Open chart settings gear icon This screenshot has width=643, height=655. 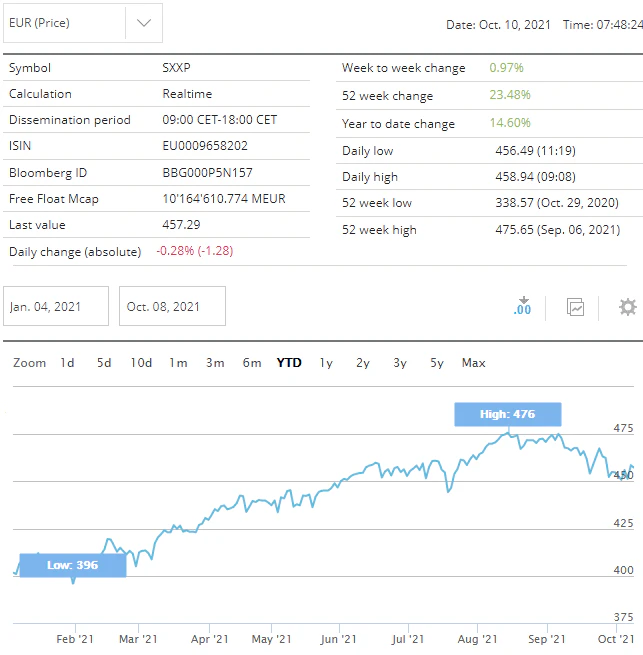coord(627,307)
